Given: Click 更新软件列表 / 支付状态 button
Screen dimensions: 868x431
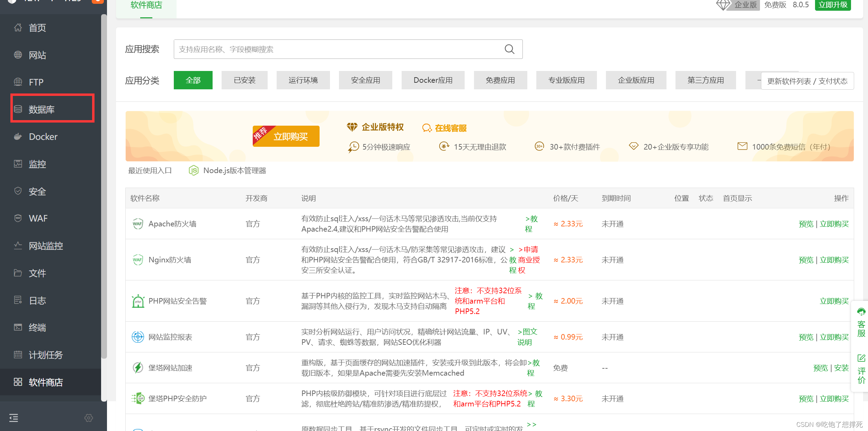Looking at the screenshot, I should click(x=807, y=81).
